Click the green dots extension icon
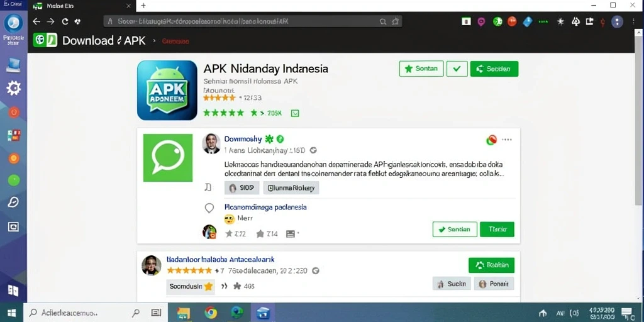 point(543,22)
